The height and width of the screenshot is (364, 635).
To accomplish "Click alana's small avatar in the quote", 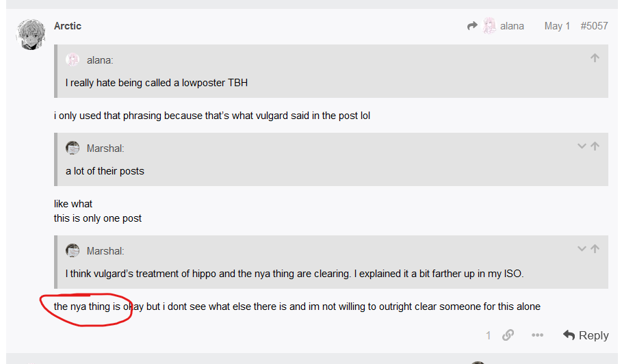I will point(73,60).
